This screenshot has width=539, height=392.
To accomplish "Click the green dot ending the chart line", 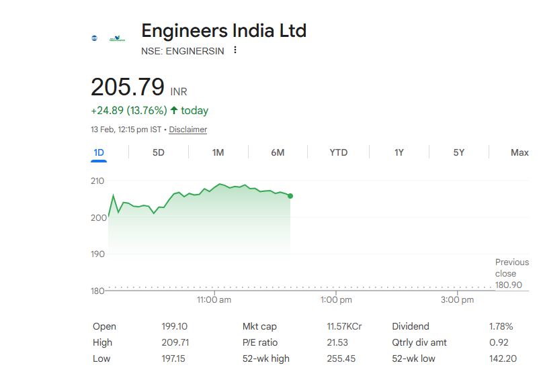I will click(290, 196).
